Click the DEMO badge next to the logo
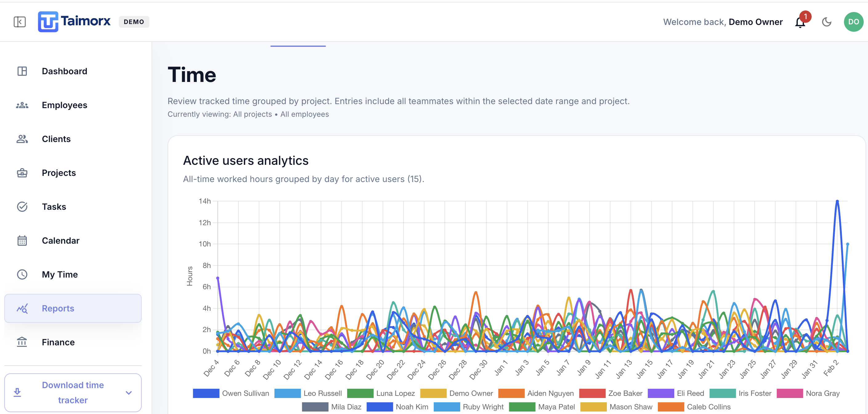Viewport: 868px width, 414px height. pyautogui.click(x=134, y=22)
